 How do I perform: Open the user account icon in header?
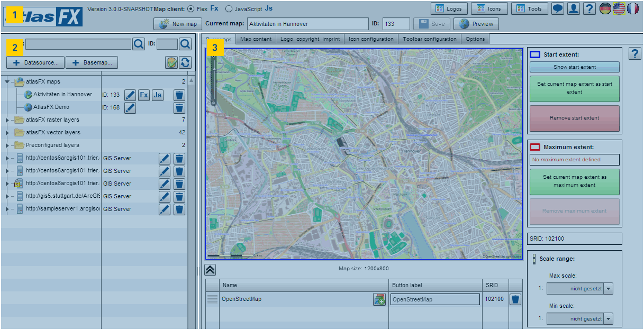pos(573,8)
